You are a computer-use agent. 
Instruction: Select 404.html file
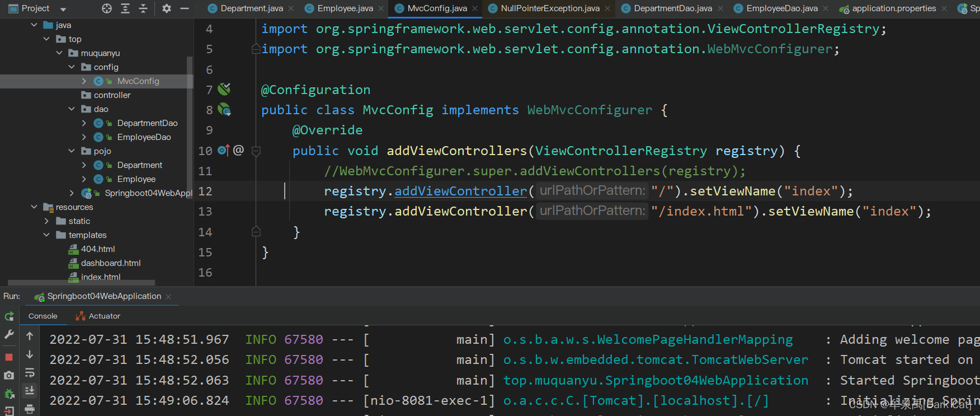coord(98,249)
